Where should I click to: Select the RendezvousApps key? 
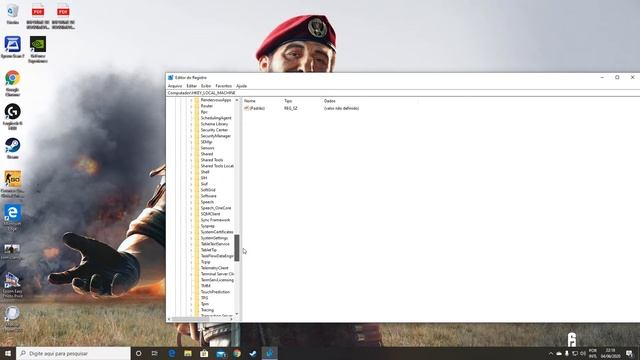point(216,100)
